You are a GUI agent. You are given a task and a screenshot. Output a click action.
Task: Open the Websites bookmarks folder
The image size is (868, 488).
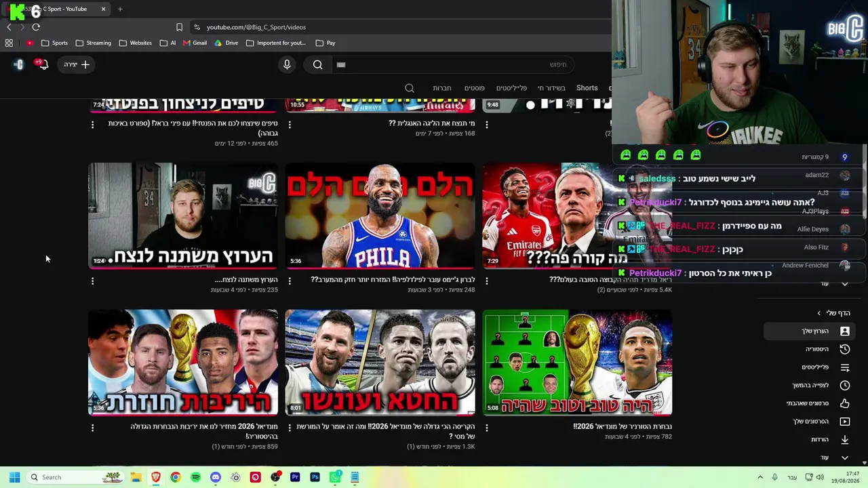point(135,43)
